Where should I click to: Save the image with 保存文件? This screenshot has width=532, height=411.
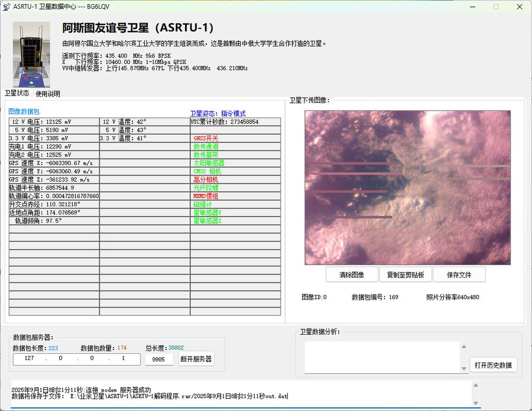[x=459, y=274]
